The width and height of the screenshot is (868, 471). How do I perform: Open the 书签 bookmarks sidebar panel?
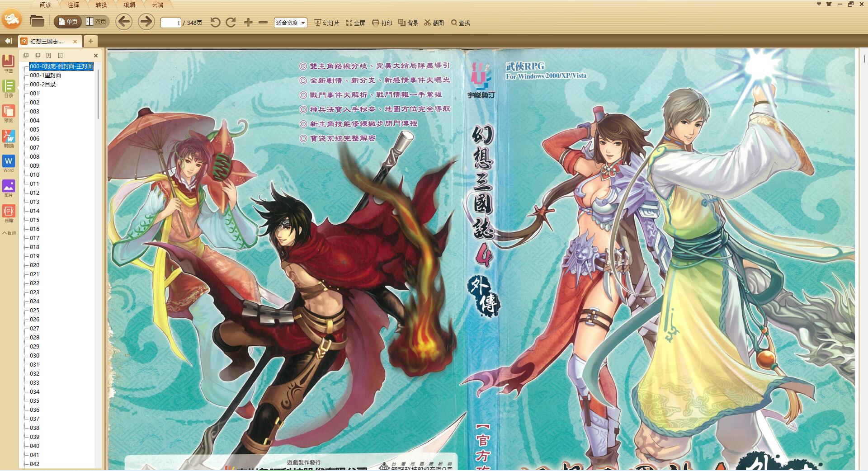point(9,63)
